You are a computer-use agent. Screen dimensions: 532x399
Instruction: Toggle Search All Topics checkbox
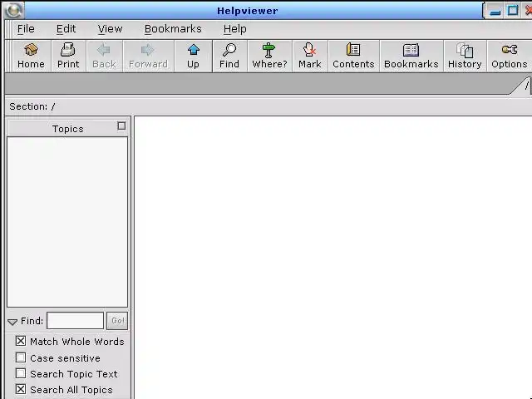point(21,389)
